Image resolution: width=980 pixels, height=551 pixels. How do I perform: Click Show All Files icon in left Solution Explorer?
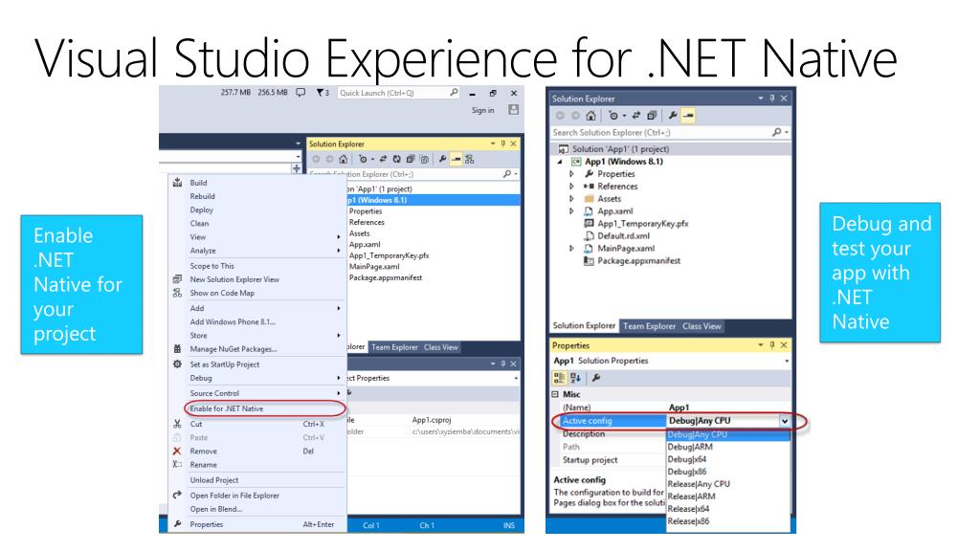424,160
